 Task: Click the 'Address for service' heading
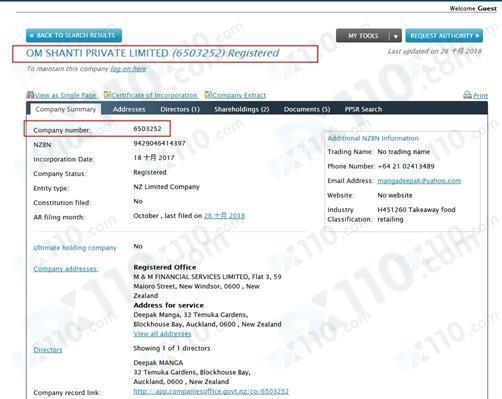coord(168,305)
